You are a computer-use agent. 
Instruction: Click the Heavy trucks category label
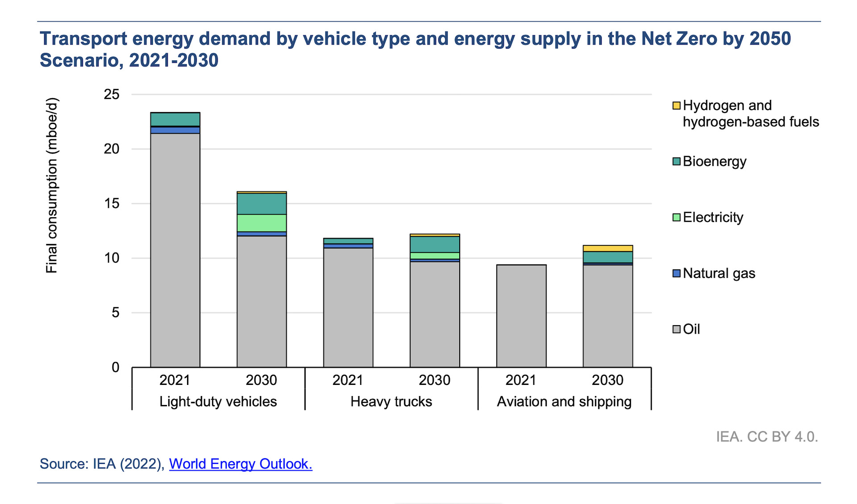(391, 401)
